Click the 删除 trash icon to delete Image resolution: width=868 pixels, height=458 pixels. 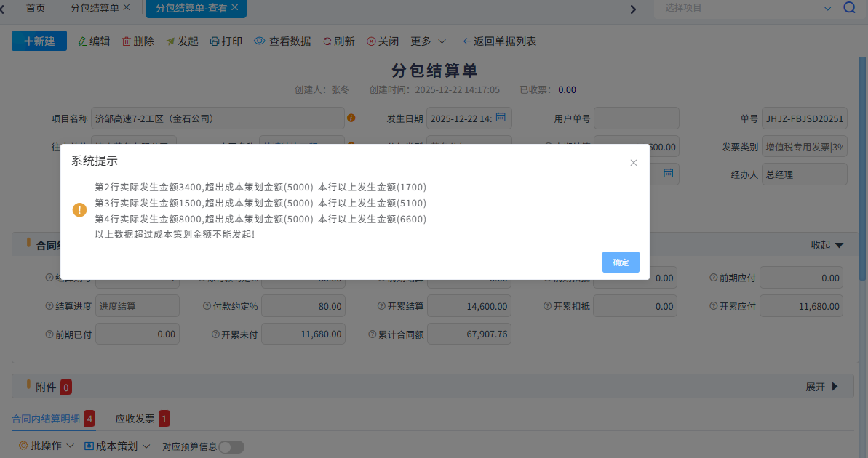[127, 41]
